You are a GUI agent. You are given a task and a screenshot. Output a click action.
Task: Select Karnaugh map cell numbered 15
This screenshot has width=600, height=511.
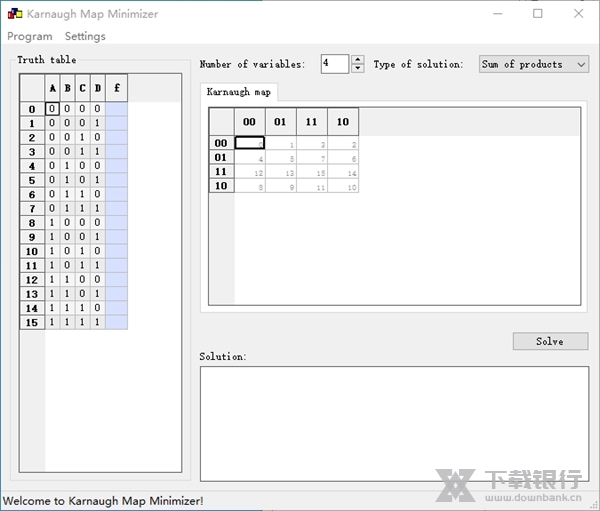click(x=311, y=171)
